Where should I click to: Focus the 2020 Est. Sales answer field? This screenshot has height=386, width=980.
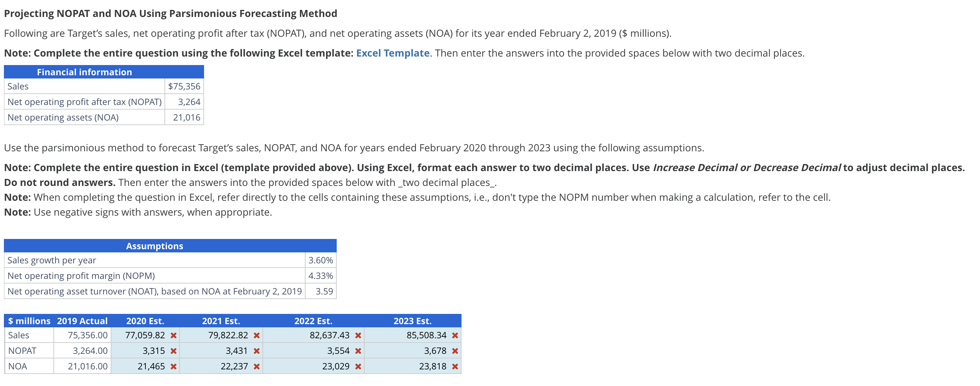(141, 335)
